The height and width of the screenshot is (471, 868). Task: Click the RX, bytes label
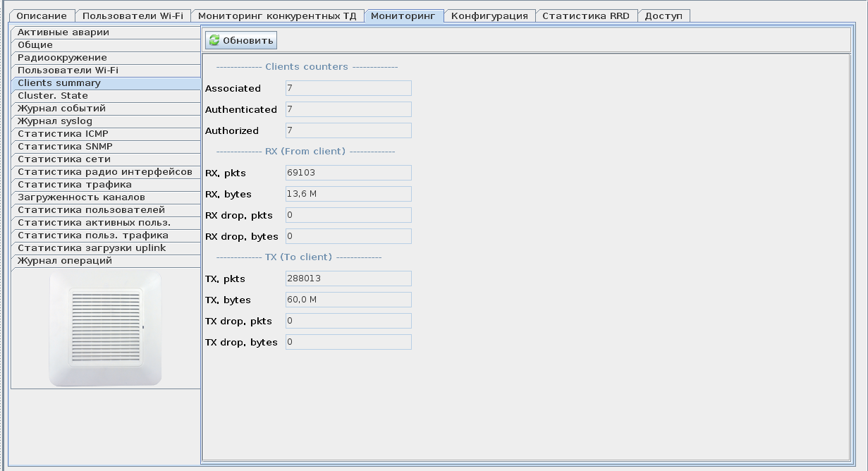tap(228, 195)
